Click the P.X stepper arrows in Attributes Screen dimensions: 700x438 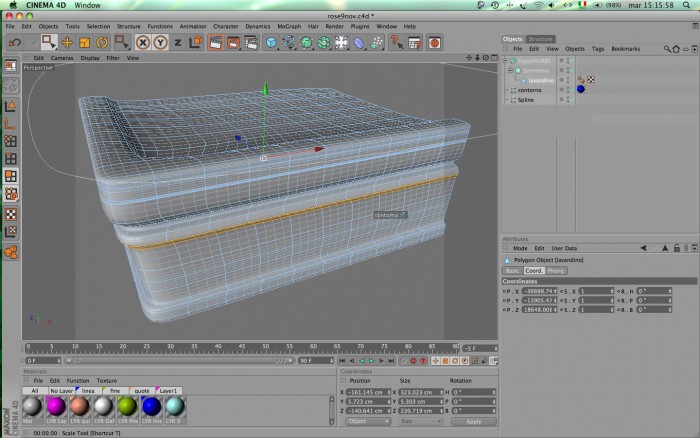click(x=555, y=291)
